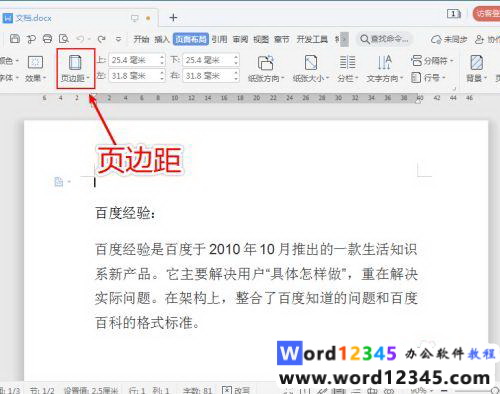
Task: Click the 节: 1/2 section status entry
Action: 42,390
